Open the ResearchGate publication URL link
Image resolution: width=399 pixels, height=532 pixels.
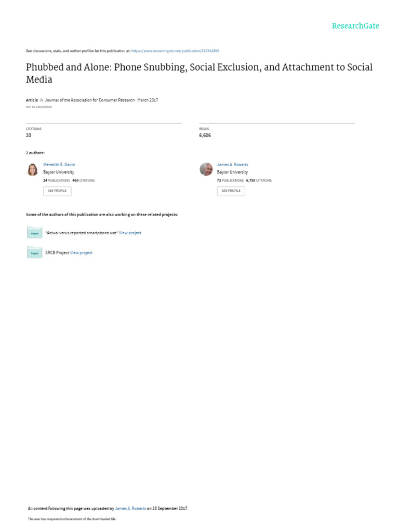click(175, 51)
